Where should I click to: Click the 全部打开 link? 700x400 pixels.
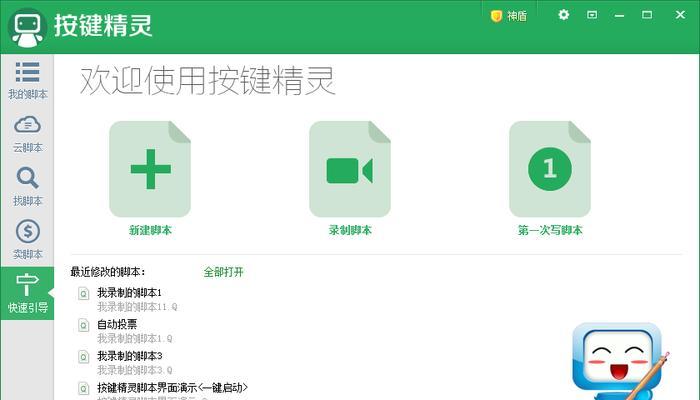[x=224, y=272]
